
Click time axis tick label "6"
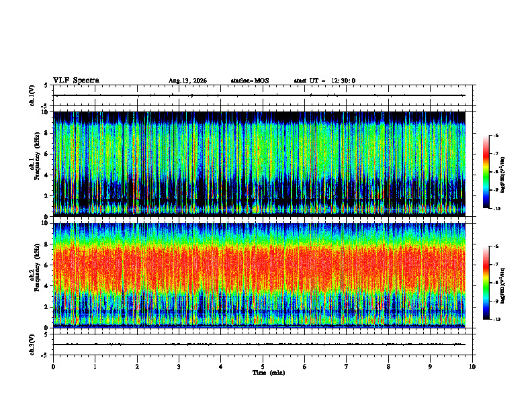click(x=305, y=366)
